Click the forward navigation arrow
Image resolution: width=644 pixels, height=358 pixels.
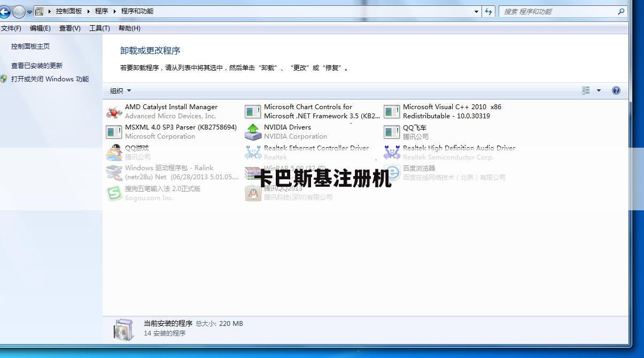point(19,11)
